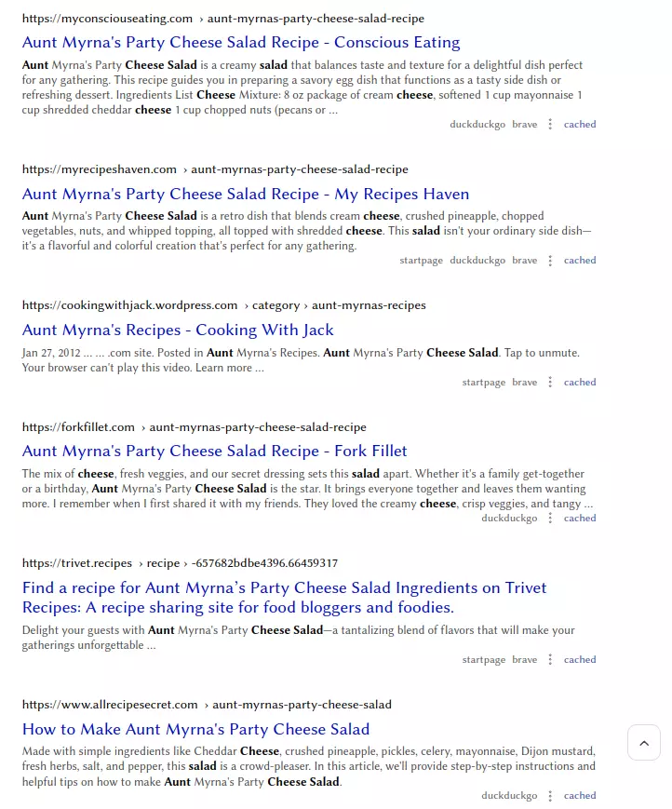Screen dimensions: 672x809
Task: Open three-dot menu for Fork Fillet result
Action: pos(550,518)
